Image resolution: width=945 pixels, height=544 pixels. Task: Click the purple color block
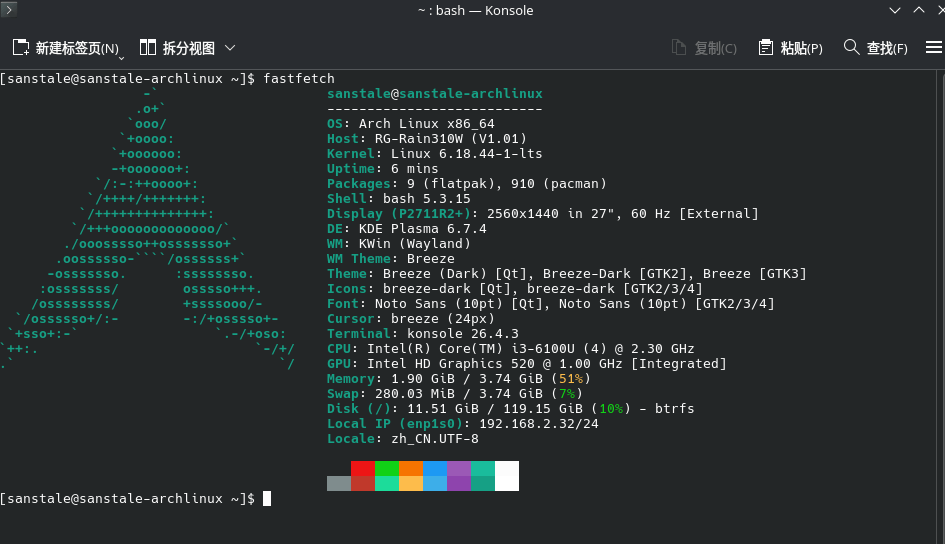click(x=459, y=469)
